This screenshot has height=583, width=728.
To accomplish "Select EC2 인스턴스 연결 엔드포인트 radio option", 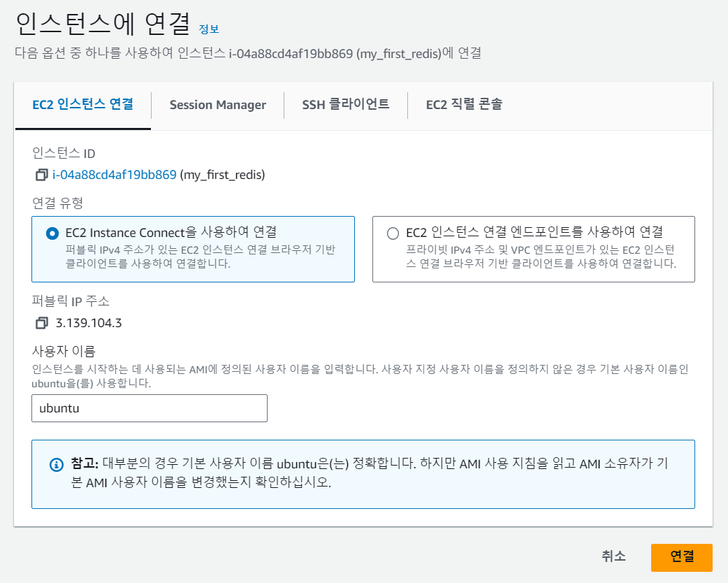I will pyautogui.click(x=393, y=233).
